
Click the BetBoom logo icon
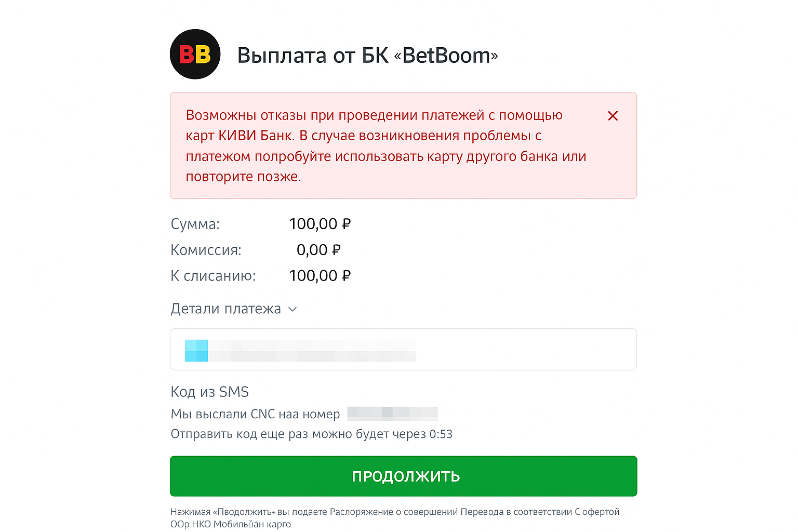click(195, 54)
